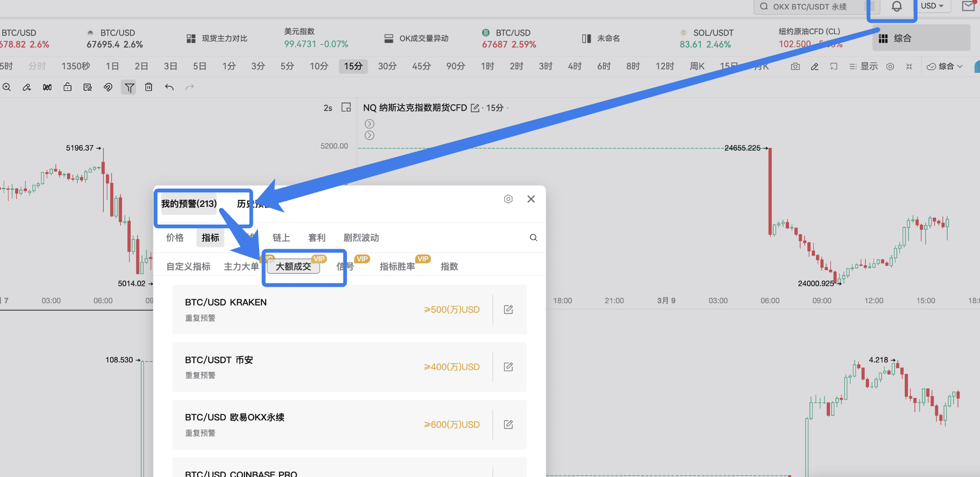Select the 30分 timeframe
The width and height of the screenshot is (980, 477).
point(387,67)
